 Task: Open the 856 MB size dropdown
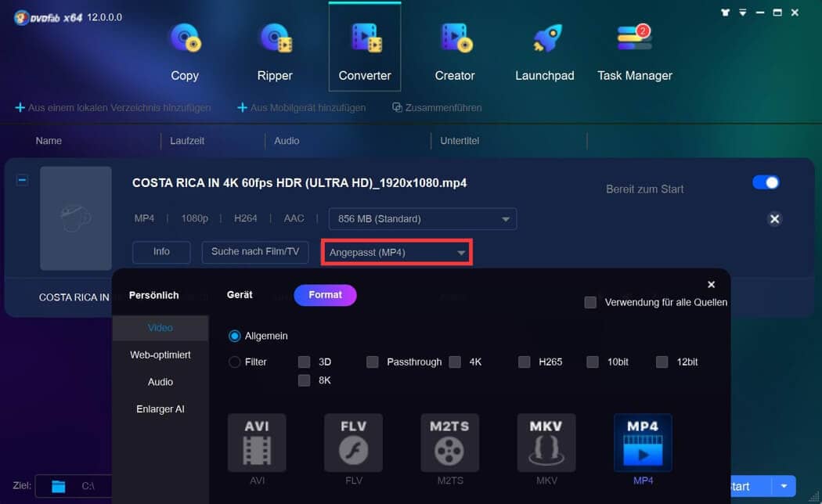tap(422, 218)
